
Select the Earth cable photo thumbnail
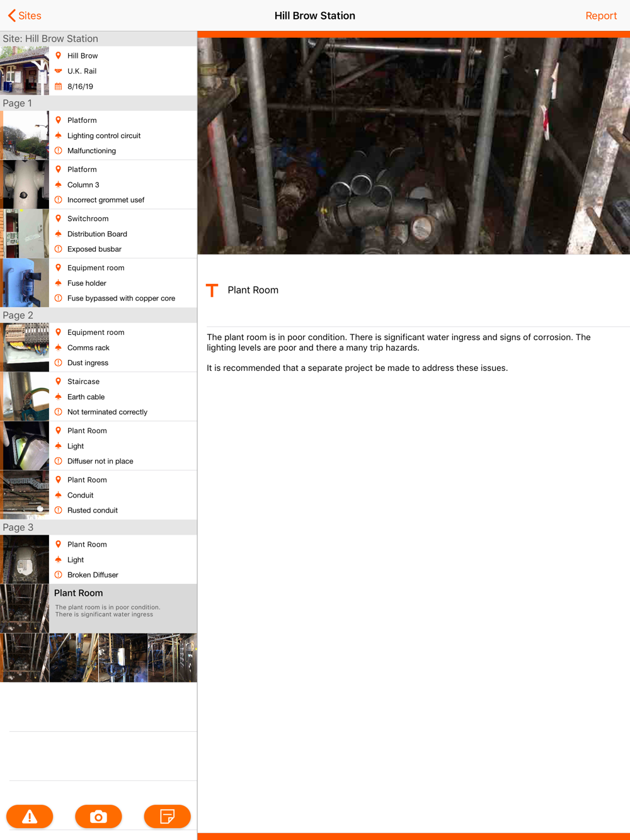pos(25,397)
